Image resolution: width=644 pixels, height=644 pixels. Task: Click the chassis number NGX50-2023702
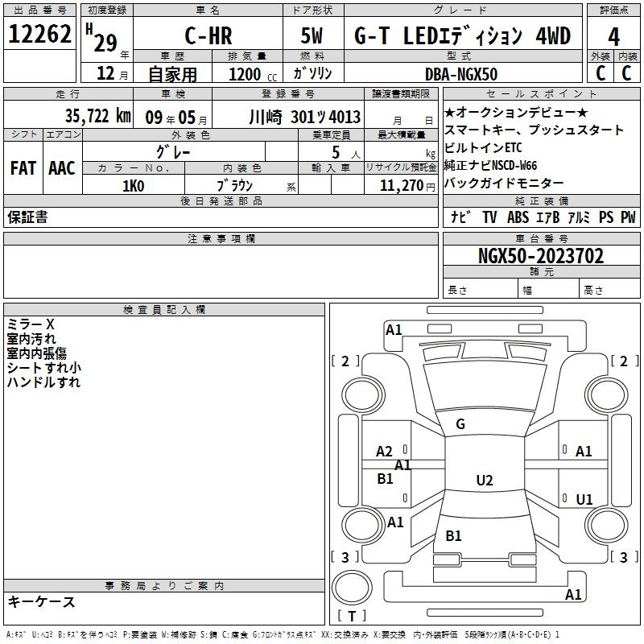coord(541,256)
